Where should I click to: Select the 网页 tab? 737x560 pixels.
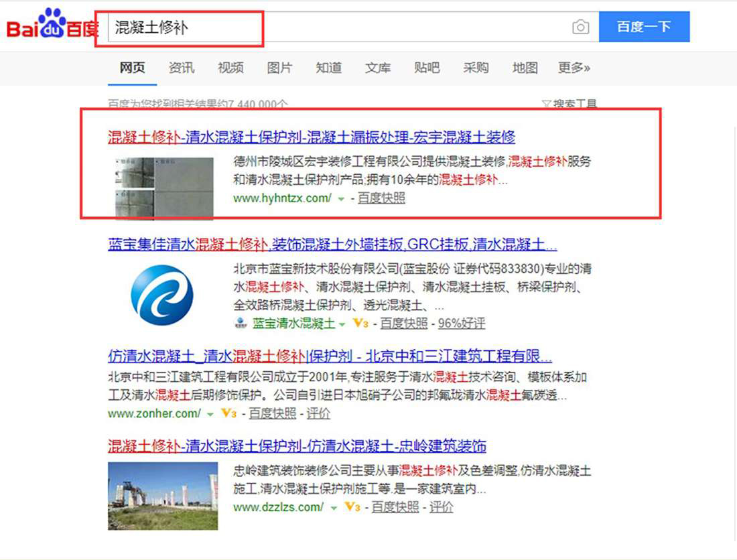point(132,68)
